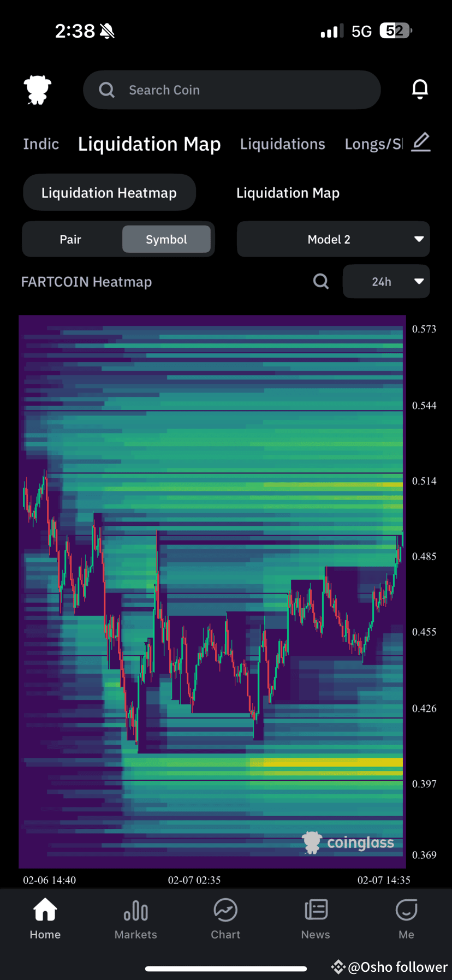452x980 pixels.
Task: Select the Liquidation Map top tab
Action: (149, 144)
